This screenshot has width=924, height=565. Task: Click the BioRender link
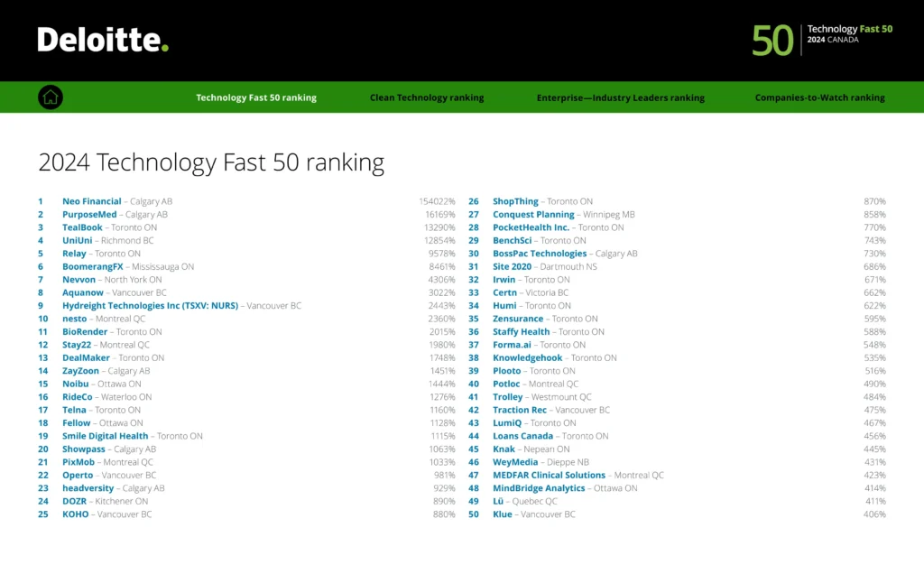tap(85, 332)
